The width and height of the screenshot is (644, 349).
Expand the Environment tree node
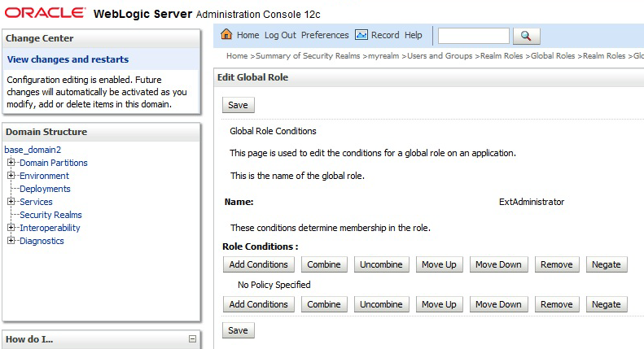[x=11, y=176]
